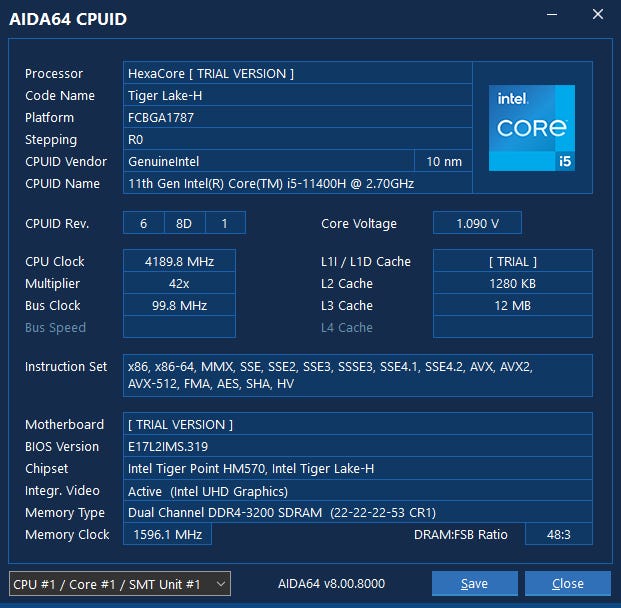Click the Core Voltage 1.090 V value

coord(477,223)
